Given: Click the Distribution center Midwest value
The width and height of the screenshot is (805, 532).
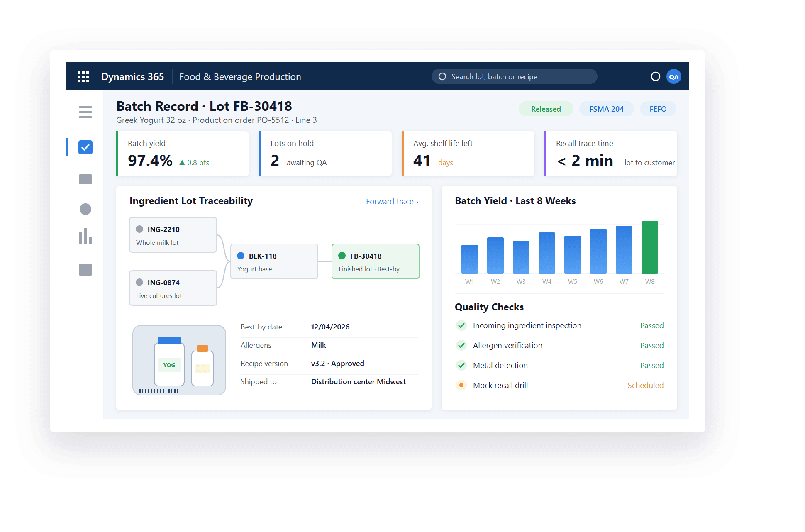Looking at the screenshot, I should click(x=359, y=382).
